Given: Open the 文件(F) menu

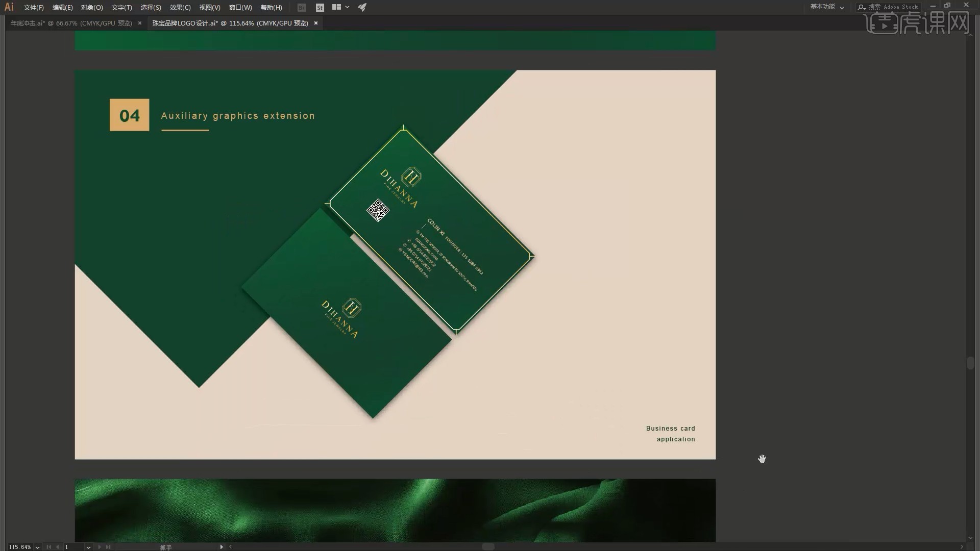Looking at the screenshot, I should (x=34, y=8).
